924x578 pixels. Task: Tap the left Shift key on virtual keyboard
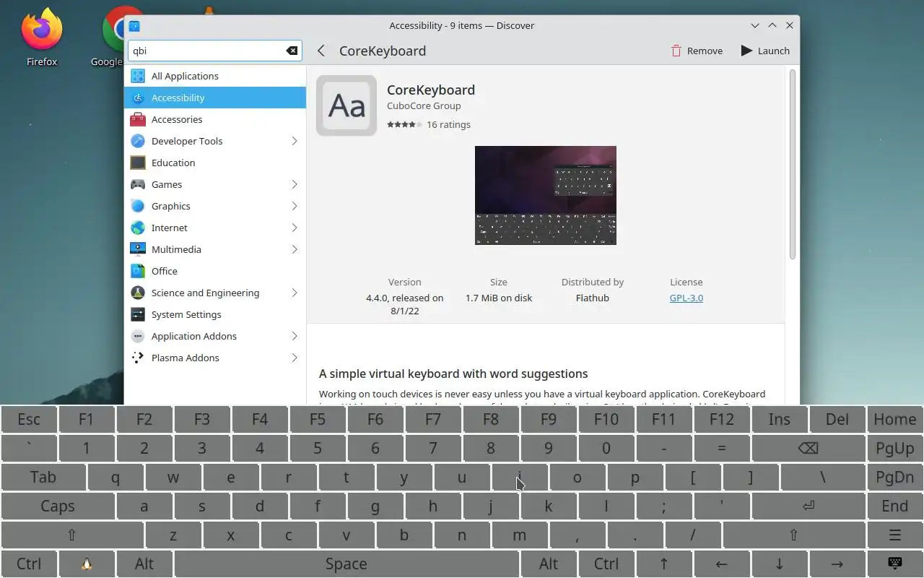pos(72,535)
